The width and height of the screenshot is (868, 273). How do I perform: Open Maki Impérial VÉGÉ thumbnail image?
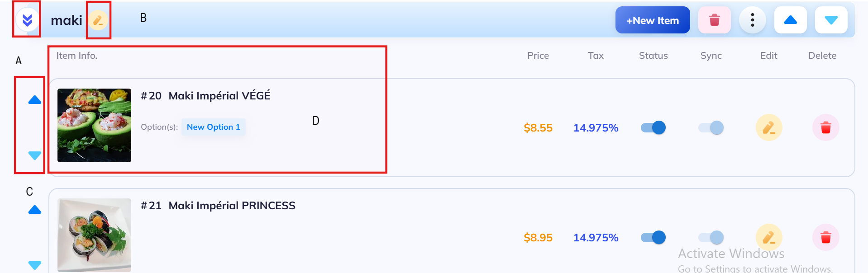94,125
